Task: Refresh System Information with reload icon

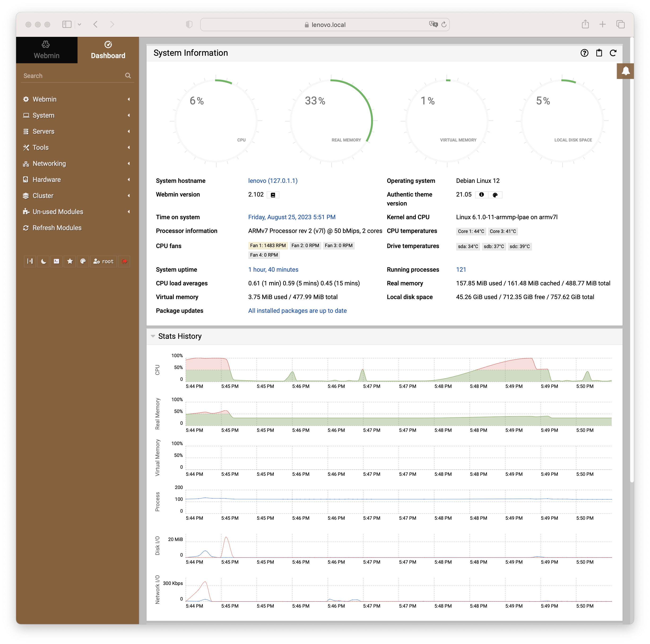Action: pyautogui.click(x=613, y=53)
